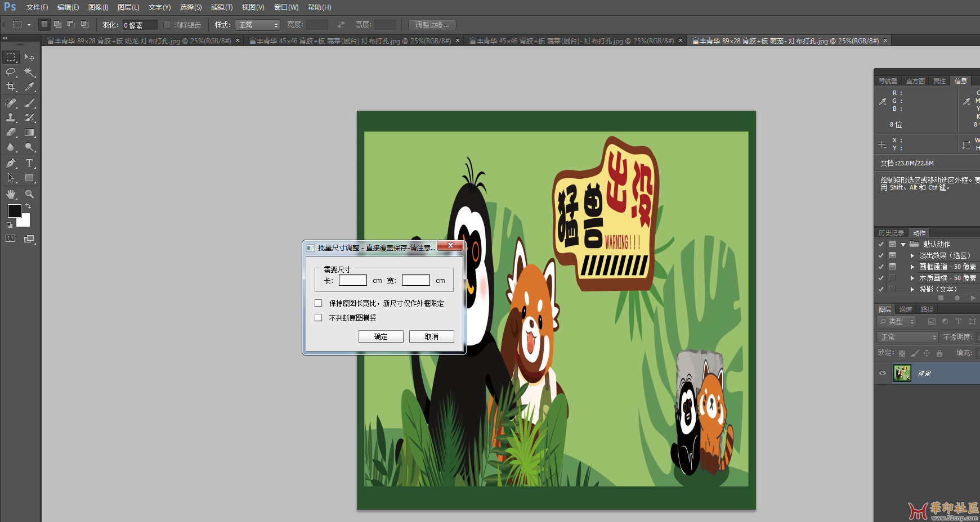Click 取消 button in resize dialog
Viewport: 980px width, 522px height.
click(x=432, y=336)
